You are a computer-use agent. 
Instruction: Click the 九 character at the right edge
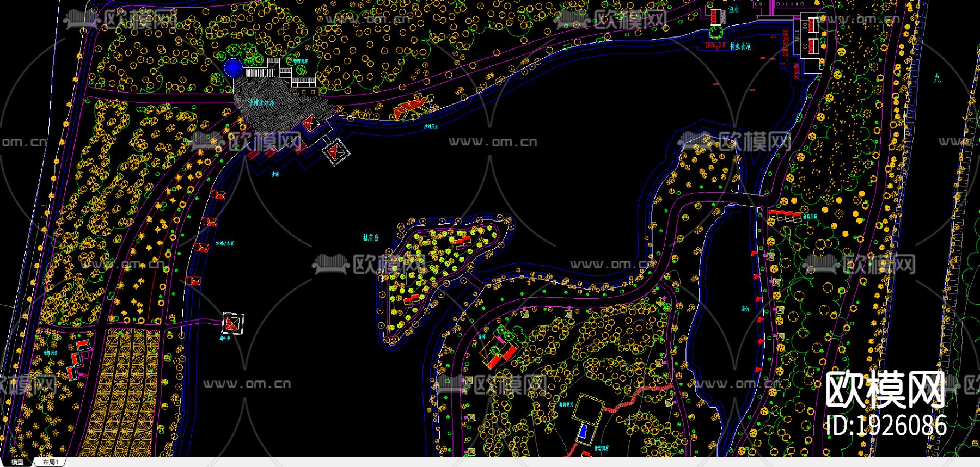(x=937, y=78)
